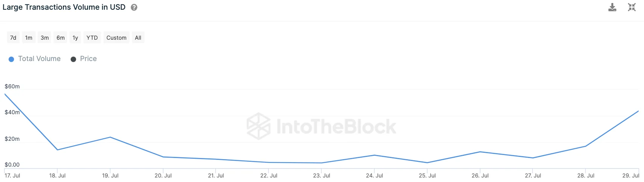Toggle the Price series visibility

(88, 59)
